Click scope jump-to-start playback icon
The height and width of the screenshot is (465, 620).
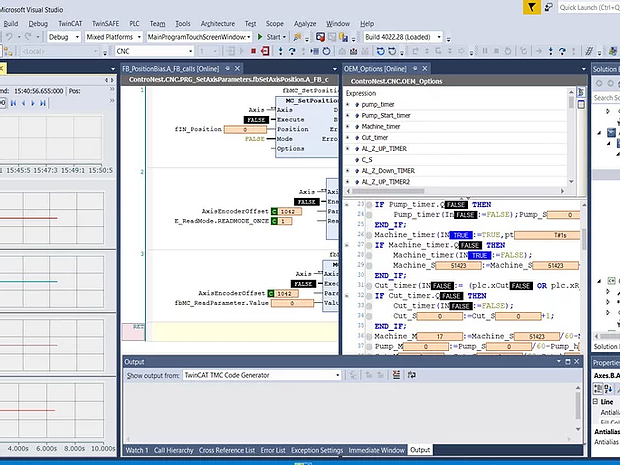(13, 103)
